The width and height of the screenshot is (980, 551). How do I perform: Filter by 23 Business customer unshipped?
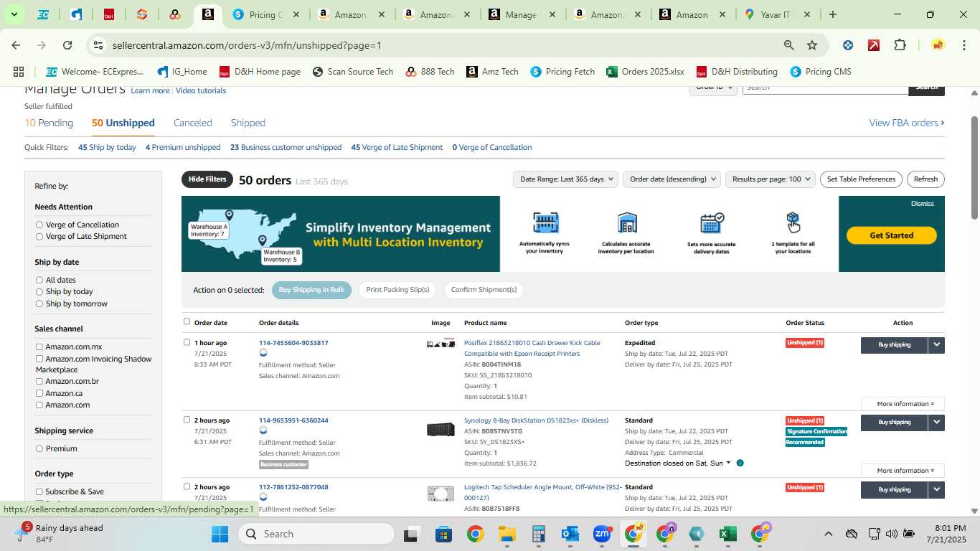click(x=286, y=147)
